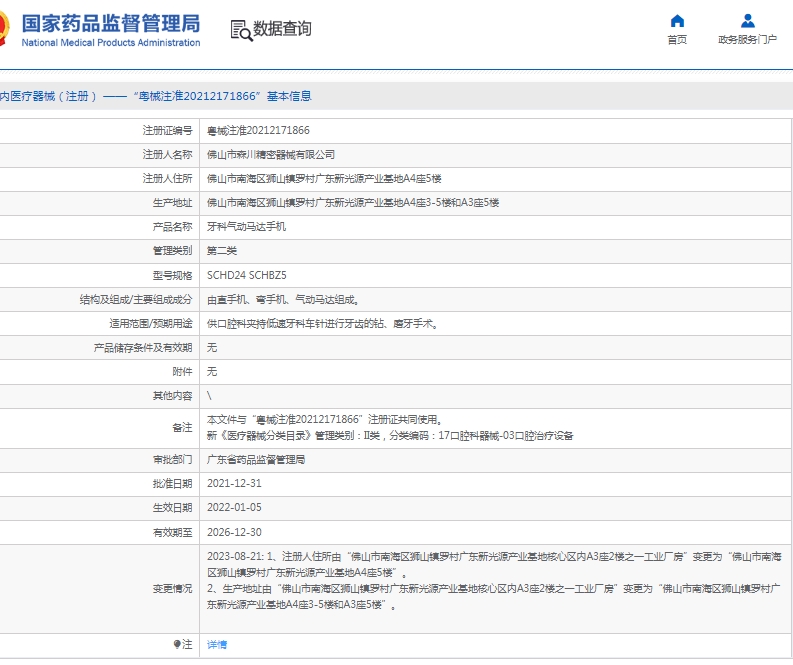Click the 政务服务门户 text link
The width and height of the screenshot is (793, 665).
747,39
